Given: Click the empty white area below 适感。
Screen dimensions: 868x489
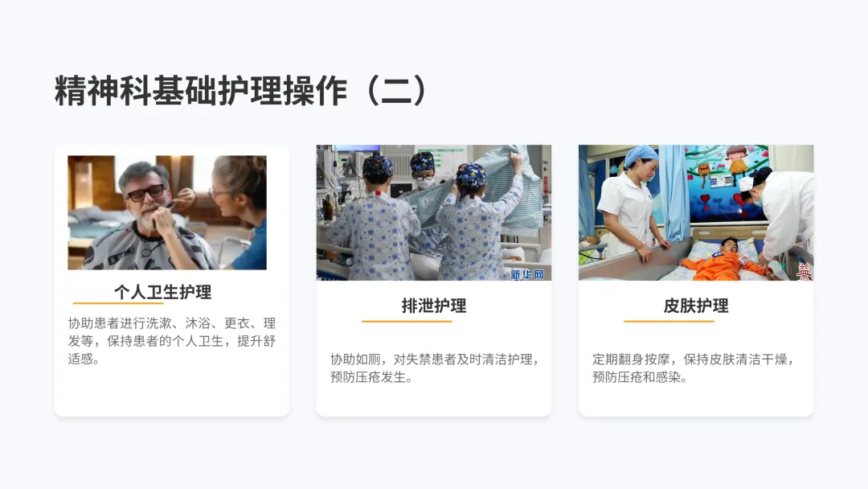Looking at the screenshot, I should point(172,390).
